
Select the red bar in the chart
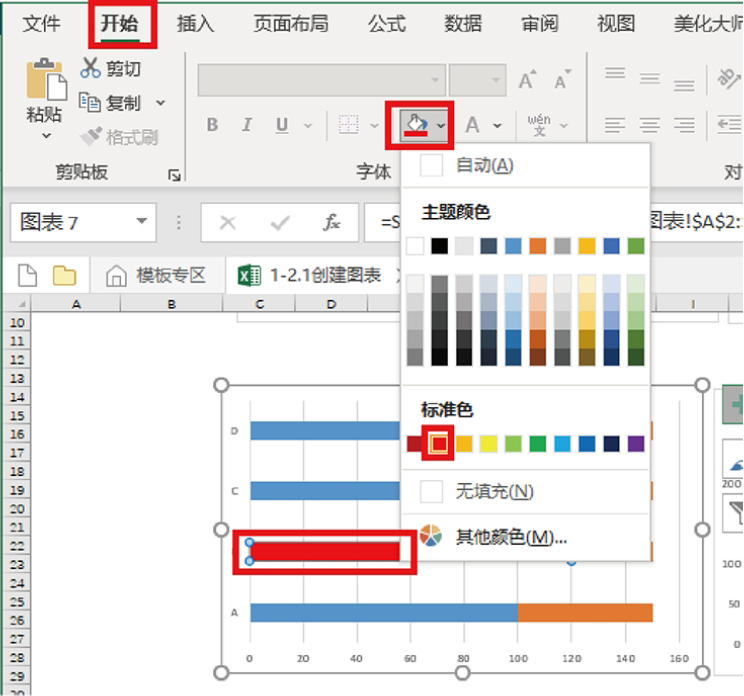(324, 551)
